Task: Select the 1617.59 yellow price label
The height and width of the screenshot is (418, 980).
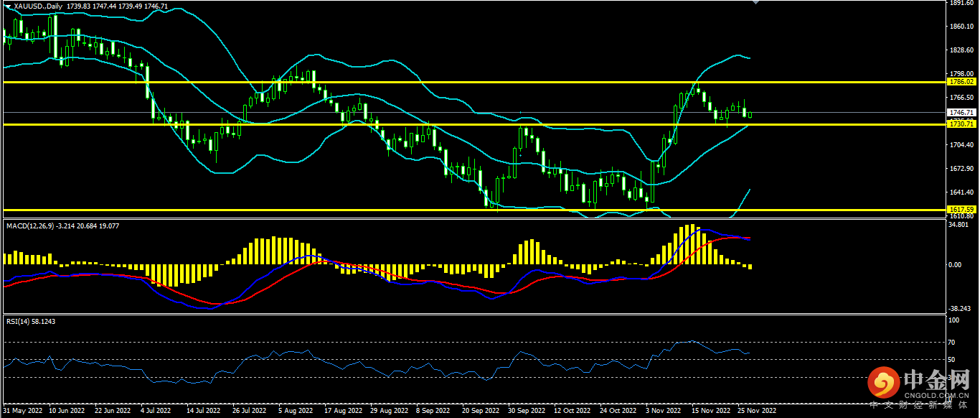Action: 959,210
